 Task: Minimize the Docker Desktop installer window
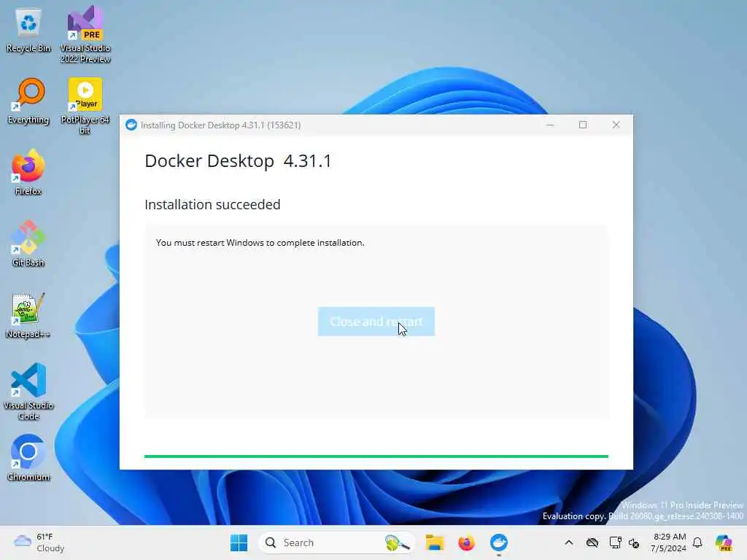click(x=550, y=125)
